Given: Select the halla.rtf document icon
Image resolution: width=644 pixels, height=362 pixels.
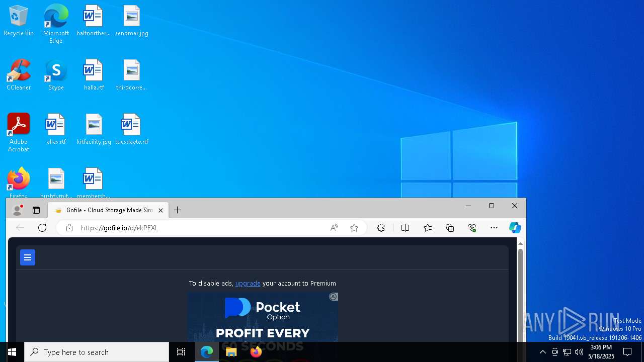Looking at the screenshot, I should (93, 75).
